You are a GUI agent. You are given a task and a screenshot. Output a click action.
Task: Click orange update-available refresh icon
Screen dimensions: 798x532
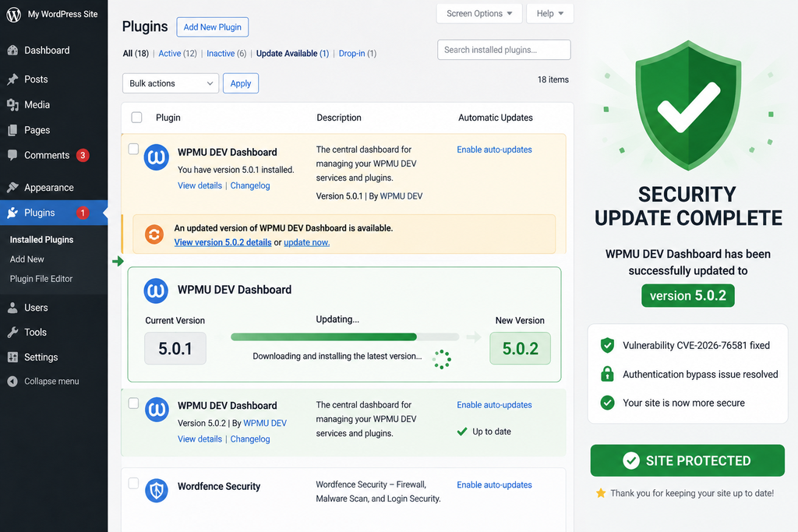154,234
